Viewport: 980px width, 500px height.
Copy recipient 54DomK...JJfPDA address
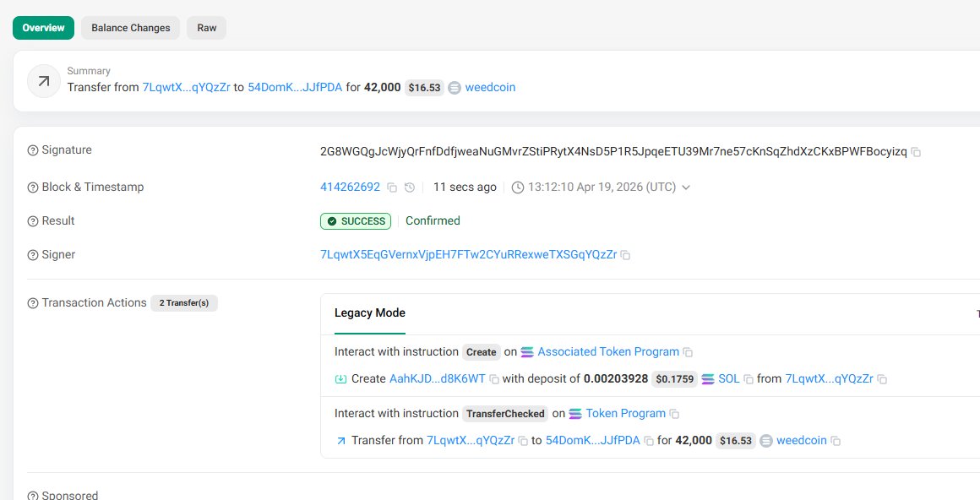coord(649,441)
